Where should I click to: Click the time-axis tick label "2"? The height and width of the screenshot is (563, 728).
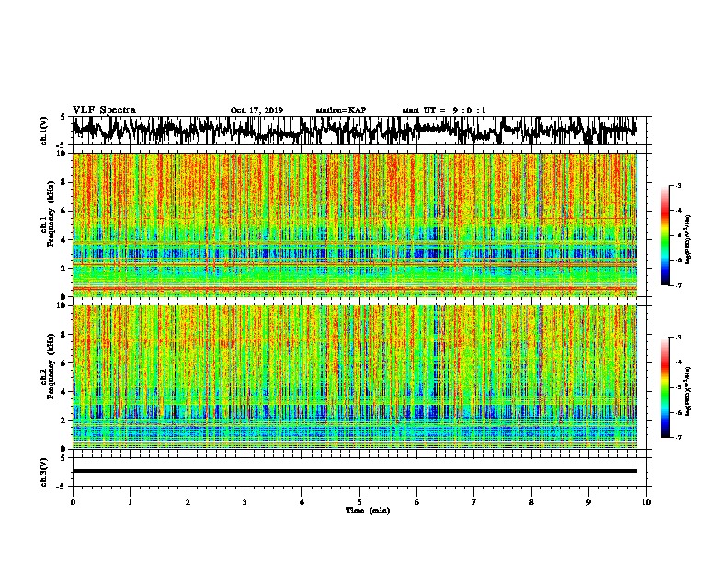click(188, 501)
